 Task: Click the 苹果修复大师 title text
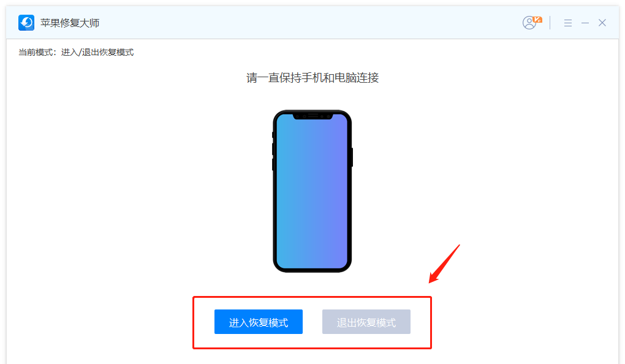pyautogui.click(x=70, y=23)
